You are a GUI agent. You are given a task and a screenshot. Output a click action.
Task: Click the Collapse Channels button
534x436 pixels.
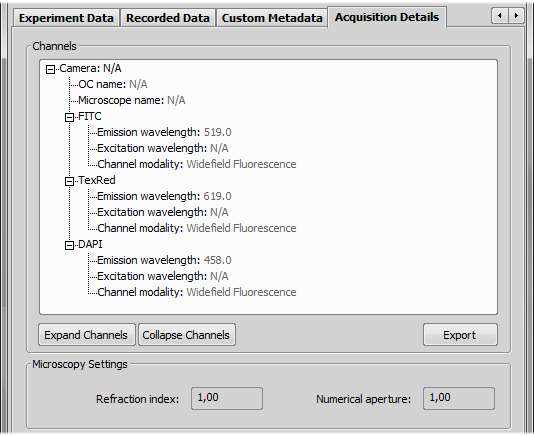187,335
